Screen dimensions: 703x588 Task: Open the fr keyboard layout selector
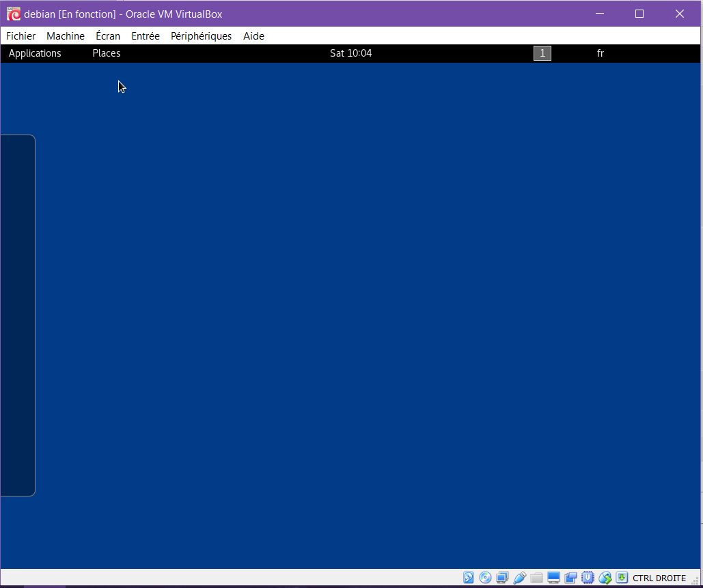(x=601, y=53)
